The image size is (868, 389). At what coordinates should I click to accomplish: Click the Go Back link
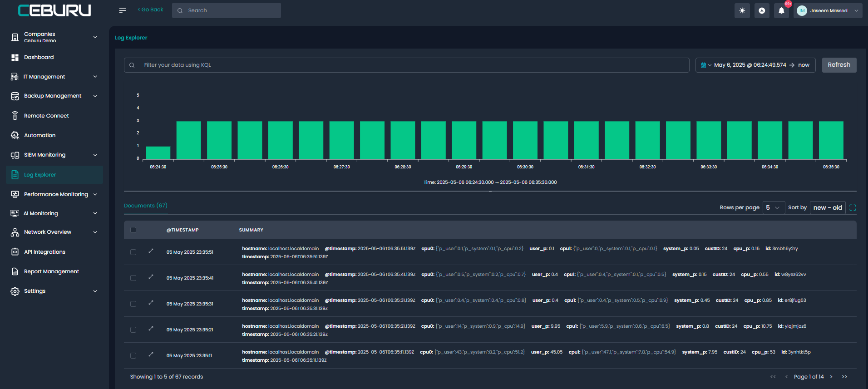150,10
